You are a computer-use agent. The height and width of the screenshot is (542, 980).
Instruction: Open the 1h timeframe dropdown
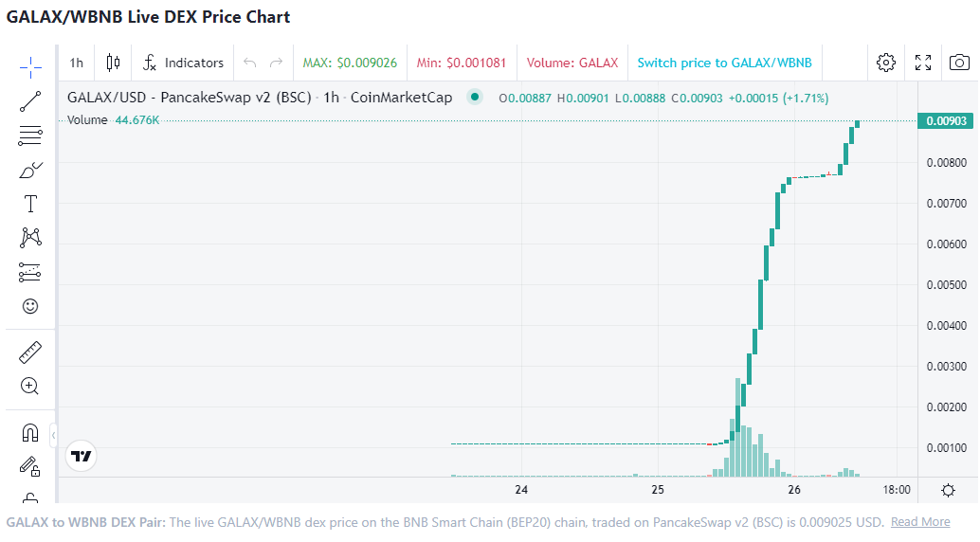pos(77,63)
